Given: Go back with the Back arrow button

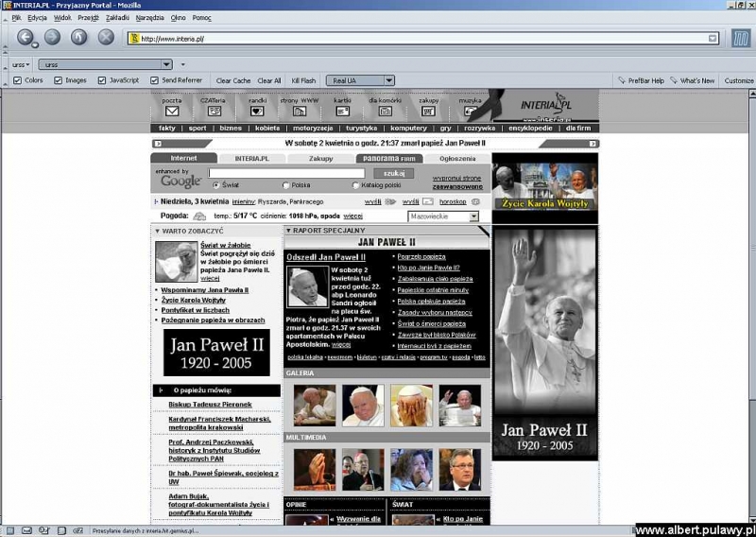Looking at the screenshot, I should (25, 37).
